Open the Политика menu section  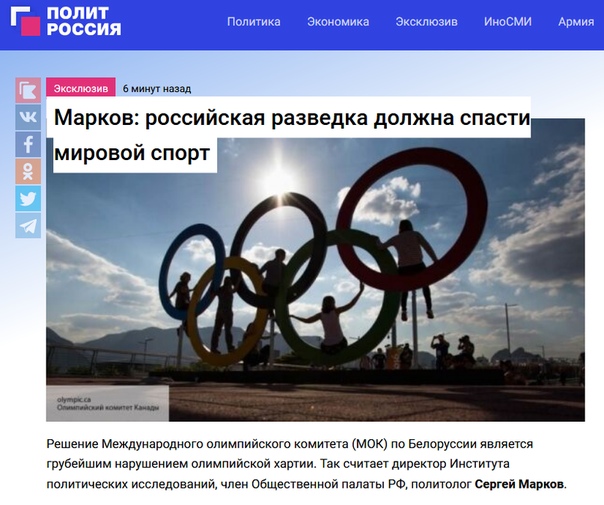[253, 22]
